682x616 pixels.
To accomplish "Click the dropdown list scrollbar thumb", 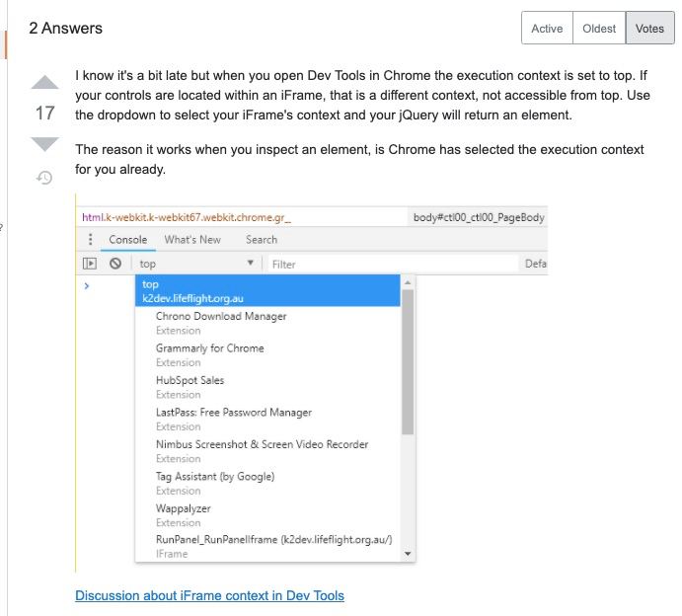I will [x=408, y=362].
